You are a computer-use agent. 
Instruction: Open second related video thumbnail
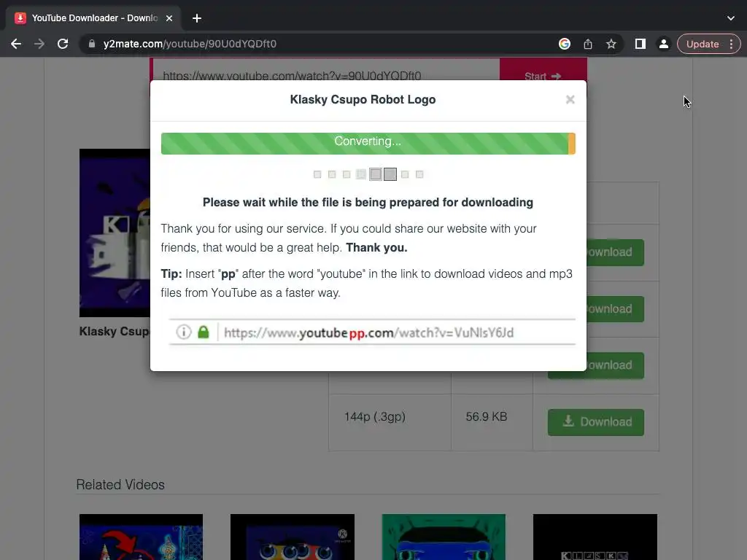pos(293,537)
